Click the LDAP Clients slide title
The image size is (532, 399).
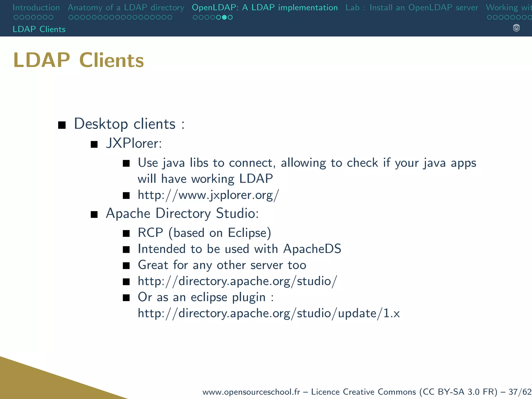point(78,60)
